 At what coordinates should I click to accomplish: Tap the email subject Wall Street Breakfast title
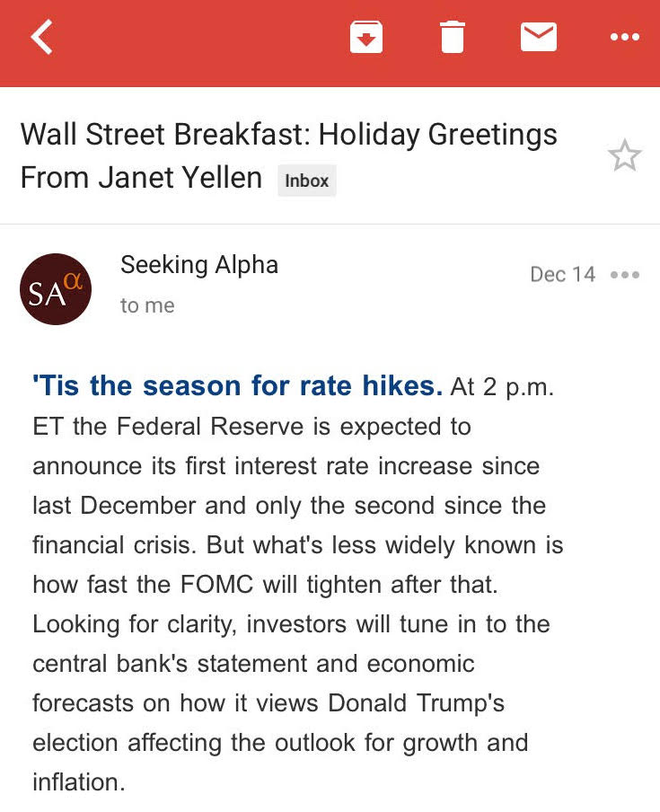point(289,155)
